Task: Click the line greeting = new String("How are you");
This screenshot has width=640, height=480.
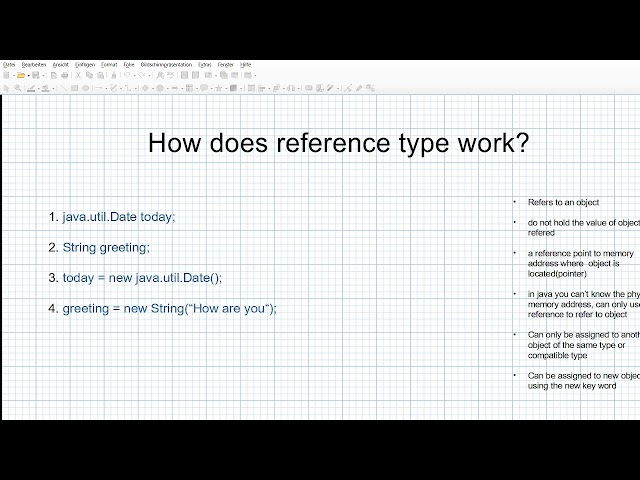Action: click(x=169, y=309)
